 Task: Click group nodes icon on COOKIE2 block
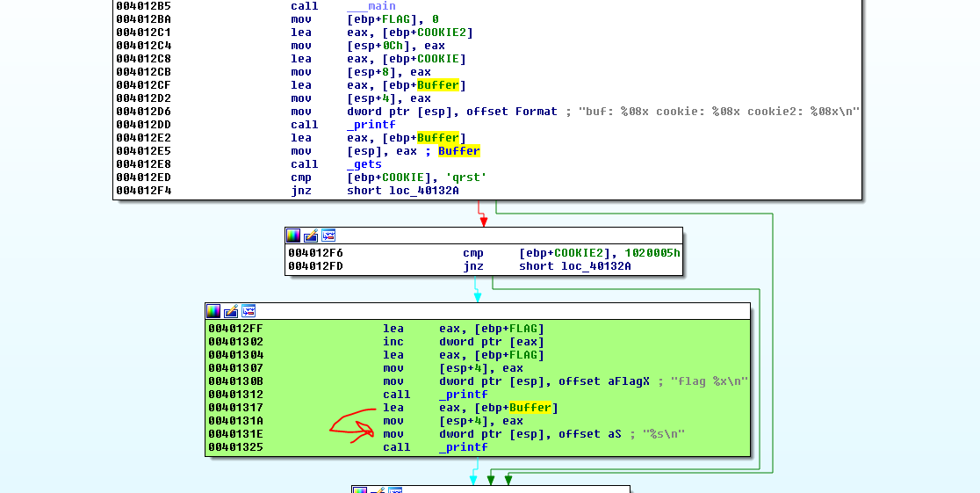328,236
